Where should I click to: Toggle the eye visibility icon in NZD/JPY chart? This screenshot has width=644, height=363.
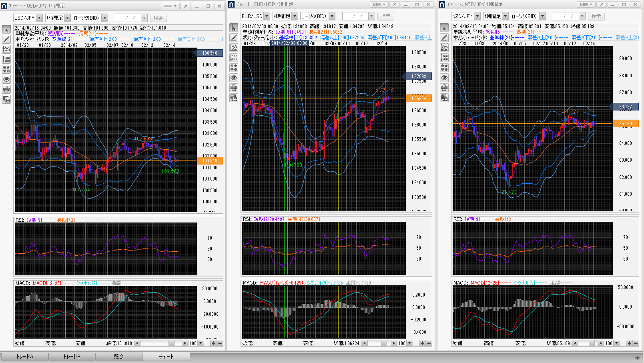tap(444, 78)
